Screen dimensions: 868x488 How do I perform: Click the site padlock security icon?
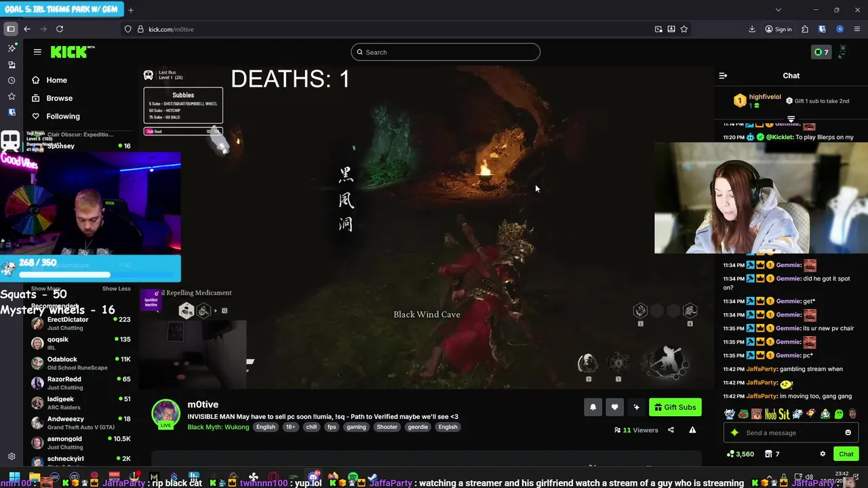[x=140, y=29]
